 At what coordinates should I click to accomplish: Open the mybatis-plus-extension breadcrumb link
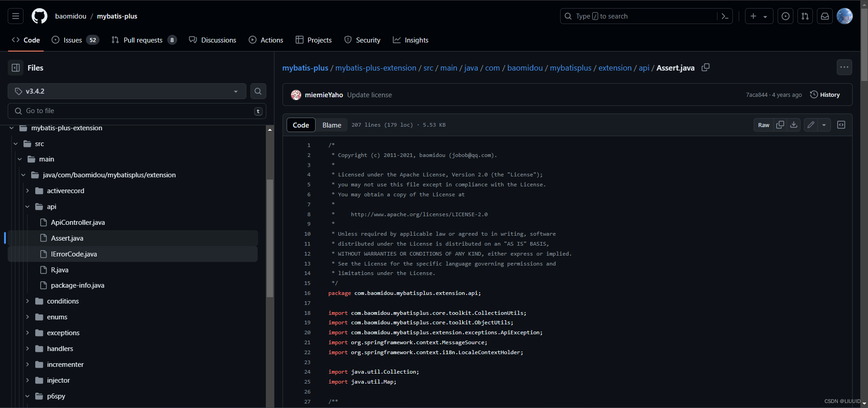(375, 67)
